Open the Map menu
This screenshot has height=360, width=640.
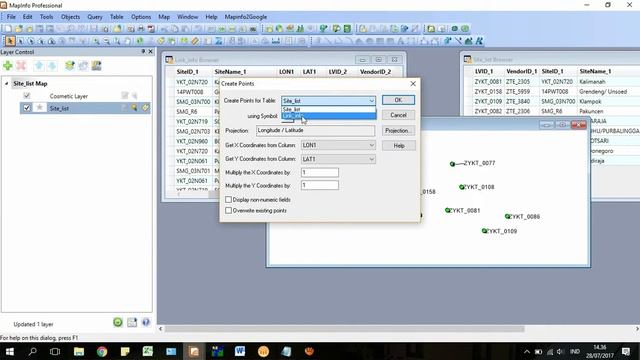[164, 17]
